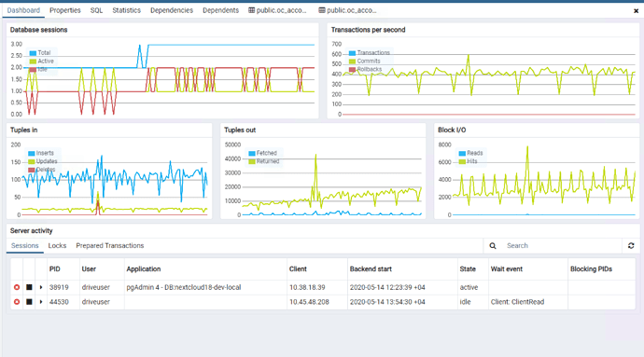Click the Block I/O chart title
The image size is (644, 357).
coord(452,130)
